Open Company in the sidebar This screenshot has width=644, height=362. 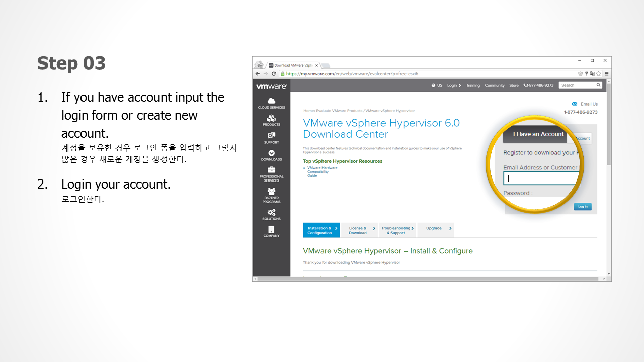coord(271,232)
